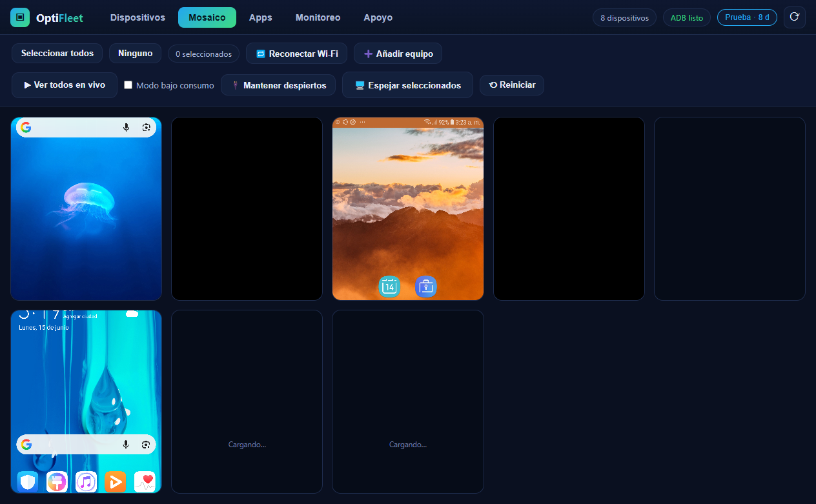Click microphone icon on water drop device

pyautogui.click(x=127, y=444)
